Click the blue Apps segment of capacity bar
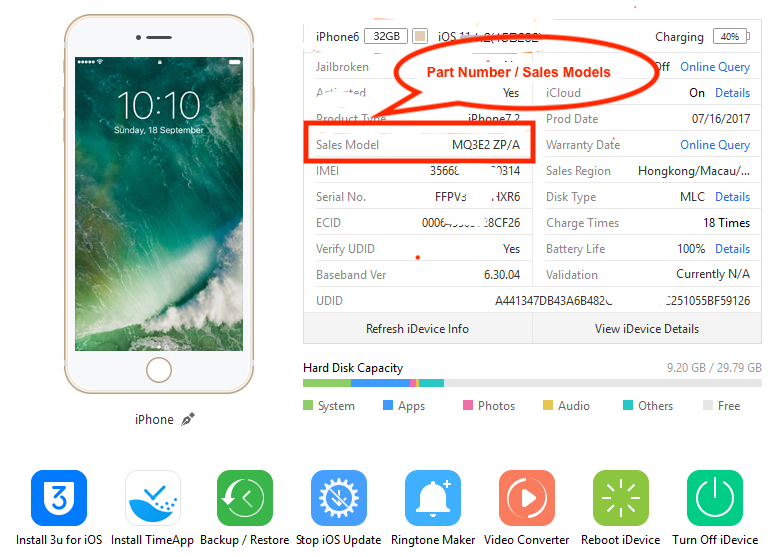778x557 pixels. pos(381,383)
